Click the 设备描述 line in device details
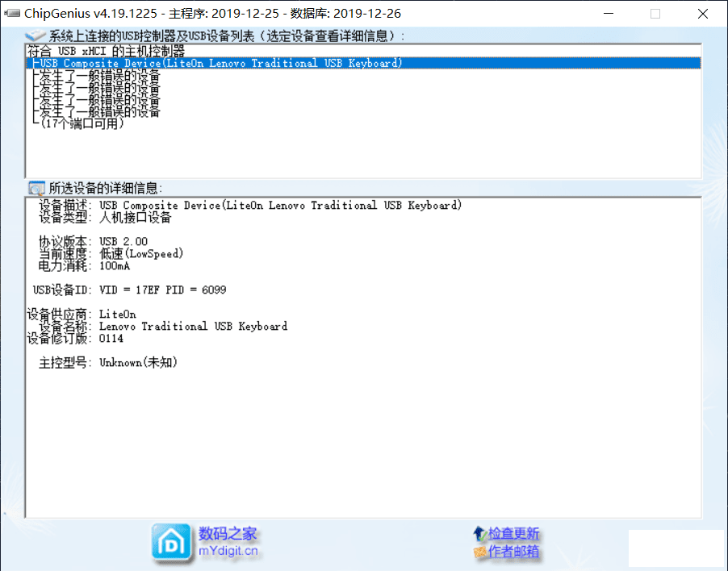Viewport: 728px width, 571px height. [249, 205]
